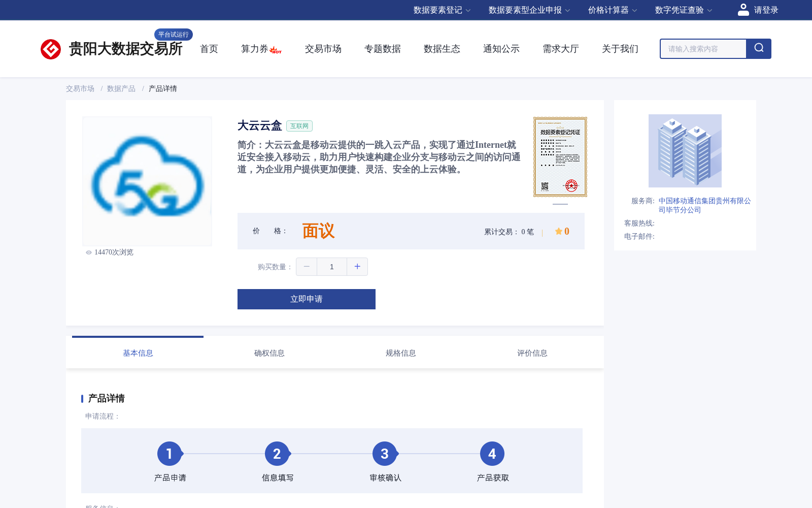
Task: Open the 关于我们 nav item
Action: click(620, 49)
